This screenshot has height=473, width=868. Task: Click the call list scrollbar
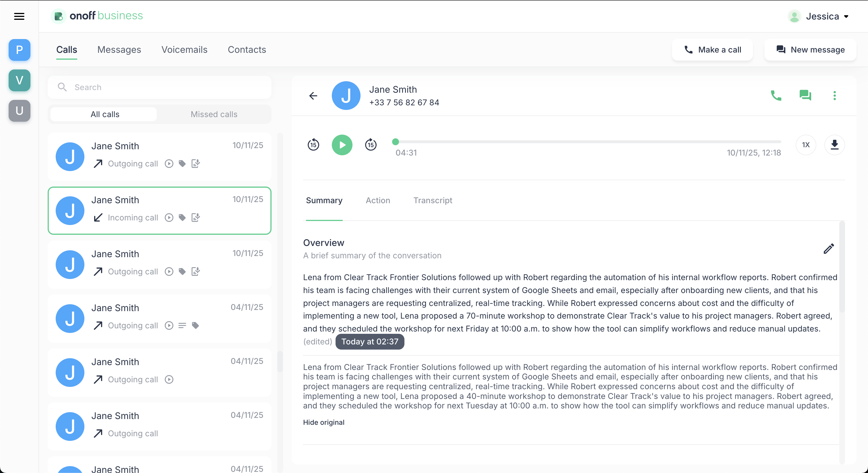click(280, 361)
